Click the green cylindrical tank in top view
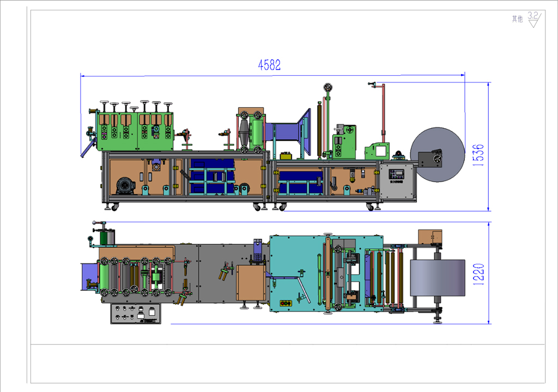This screenshot has width=558, height=392. [x=106, y=237]
